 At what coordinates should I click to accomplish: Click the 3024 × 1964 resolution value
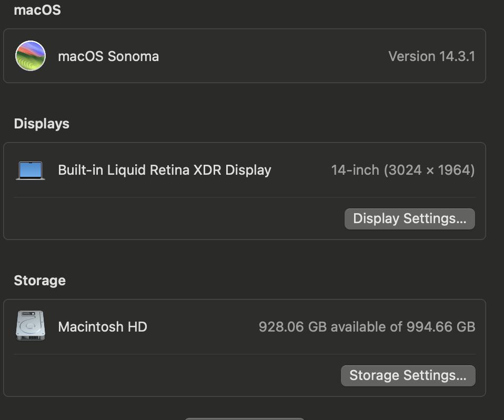(429, 170)
